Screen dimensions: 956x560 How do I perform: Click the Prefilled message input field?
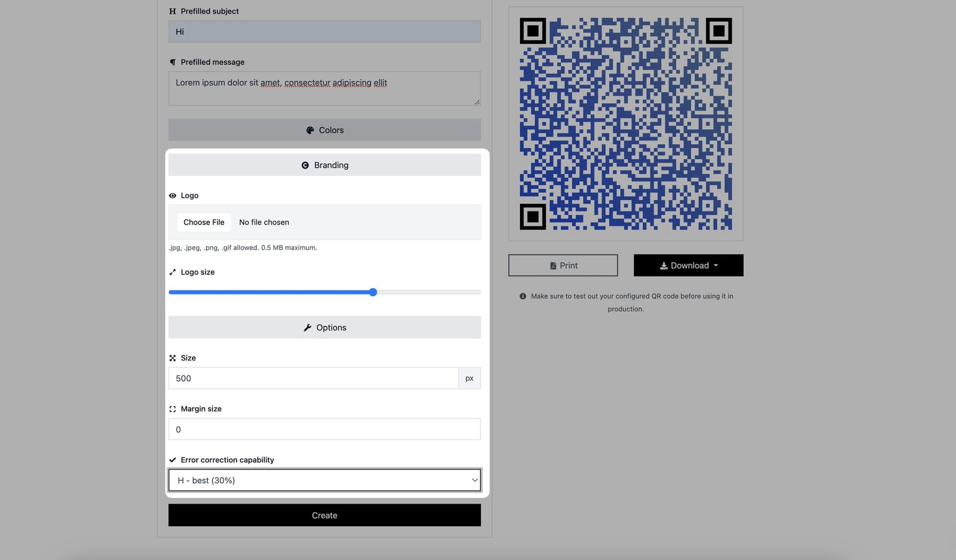coord(325,88)
